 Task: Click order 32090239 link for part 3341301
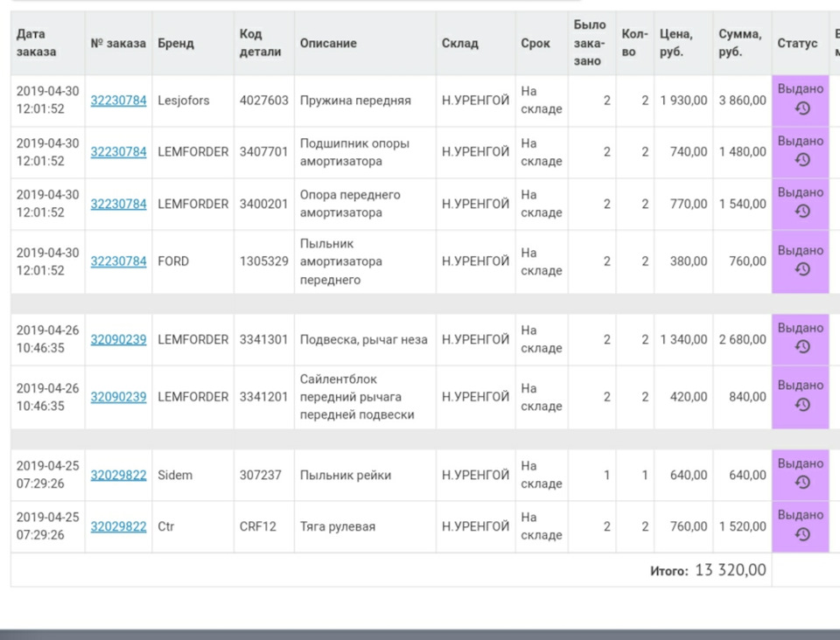click(118, 339)
